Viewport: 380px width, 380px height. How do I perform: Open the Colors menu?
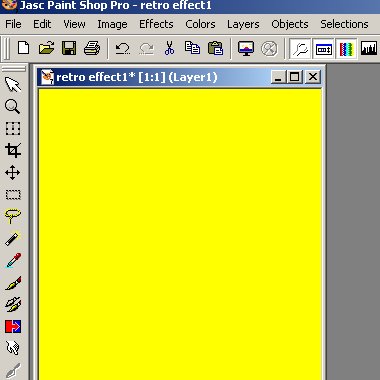200,24
